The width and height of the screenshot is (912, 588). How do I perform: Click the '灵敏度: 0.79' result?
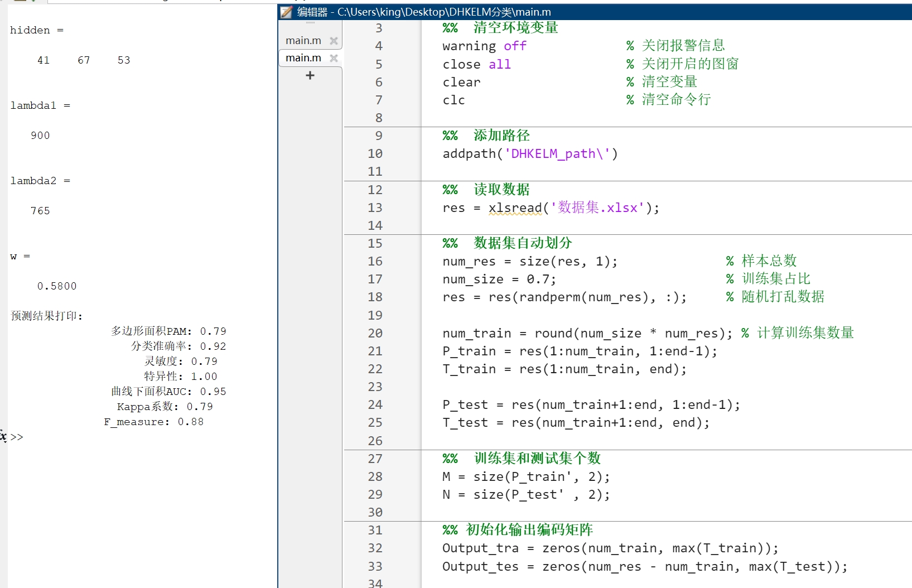[x=181, y=362]
